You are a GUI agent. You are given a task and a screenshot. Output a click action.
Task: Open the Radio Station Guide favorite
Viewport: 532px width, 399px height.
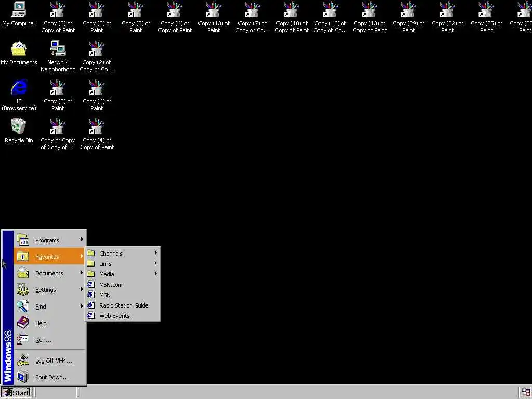click(x=122, y=305)
